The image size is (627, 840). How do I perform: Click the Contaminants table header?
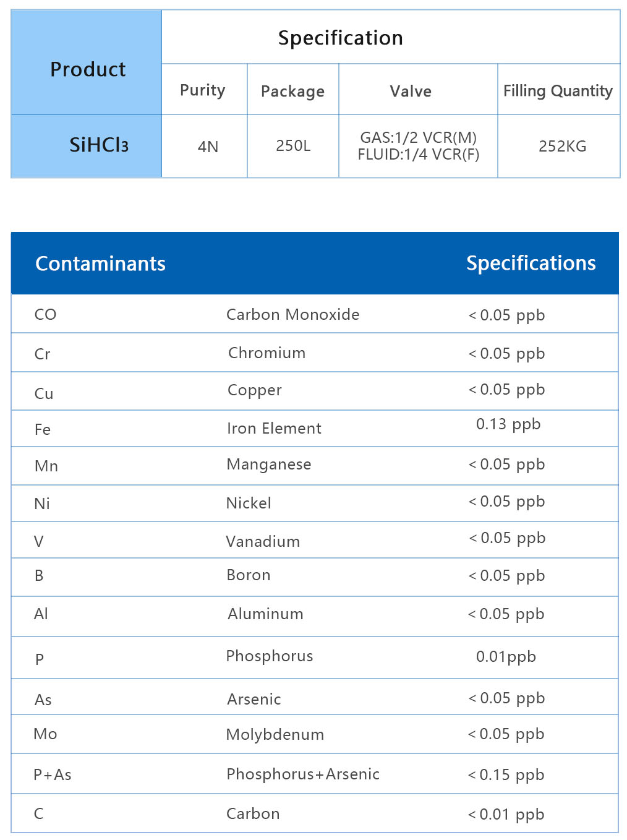[100, 264]
